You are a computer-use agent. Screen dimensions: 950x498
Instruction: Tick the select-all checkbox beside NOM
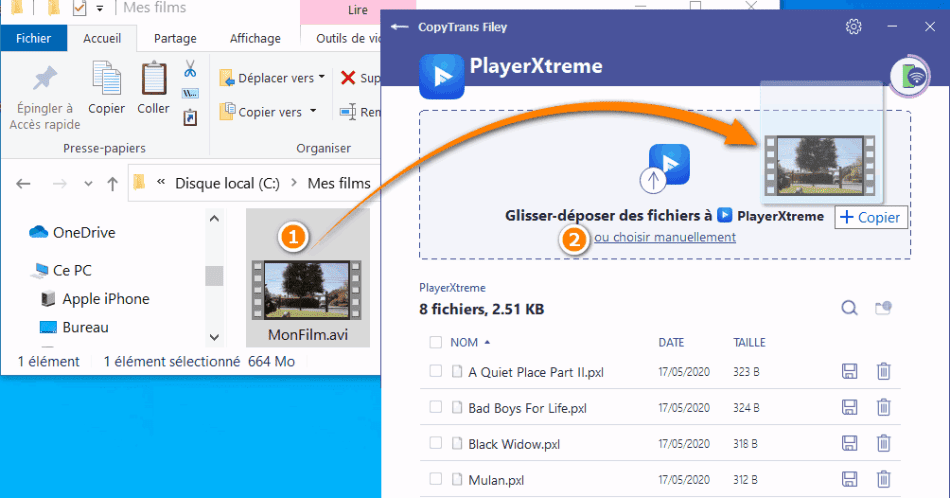pyautogui.click(x=435, y=342)
